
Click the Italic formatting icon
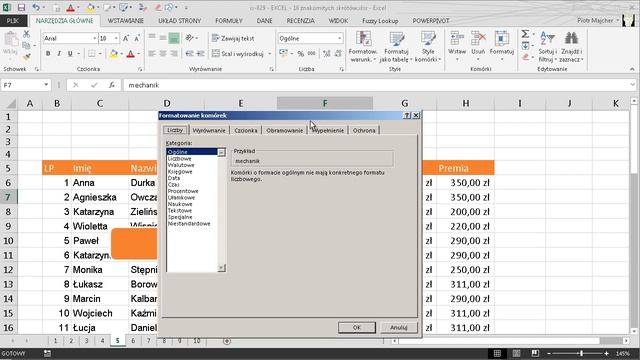pyautogui.click(x=59, y=53)
